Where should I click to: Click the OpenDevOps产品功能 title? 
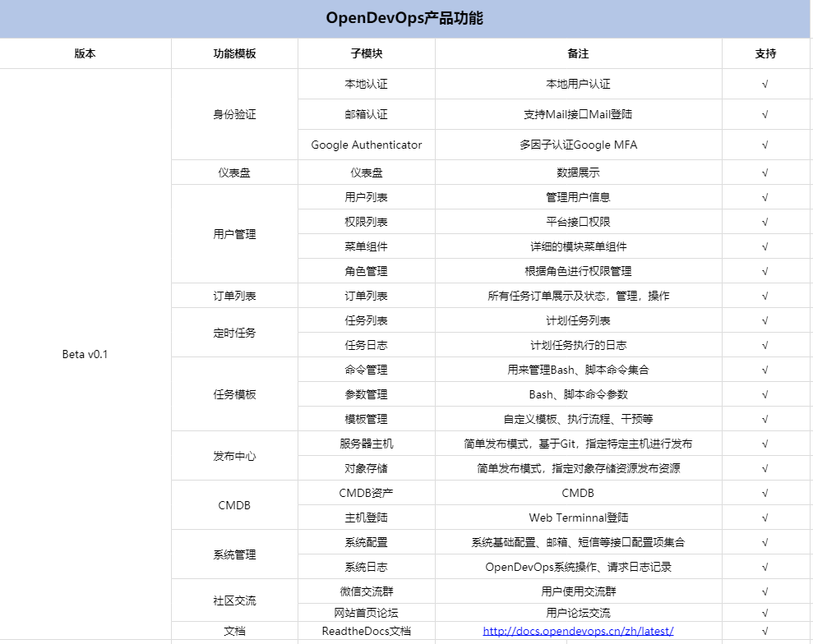tap(404, 18)
